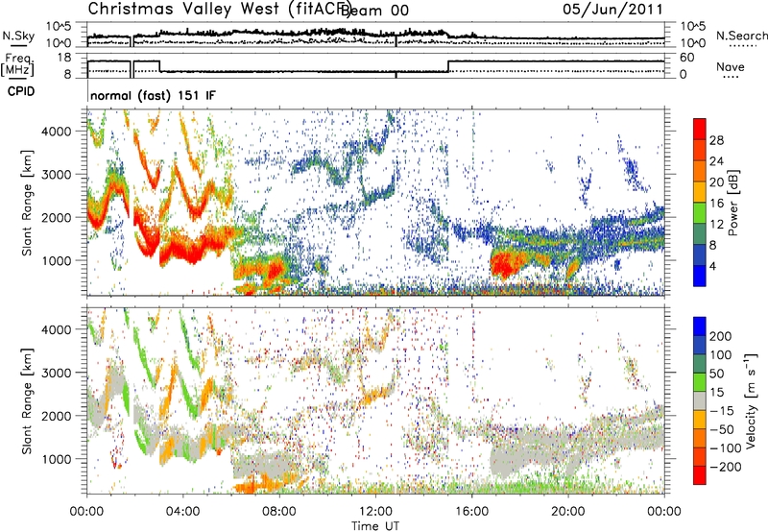The width and height of the screenshot is (768, 532).
Task: Click the '4000' tick on power panel
Action: (x=56, y=132)
